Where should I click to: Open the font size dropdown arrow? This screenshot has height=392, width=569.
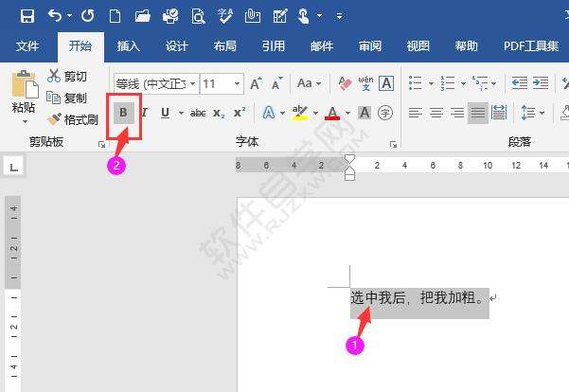(x=237, y=84)
